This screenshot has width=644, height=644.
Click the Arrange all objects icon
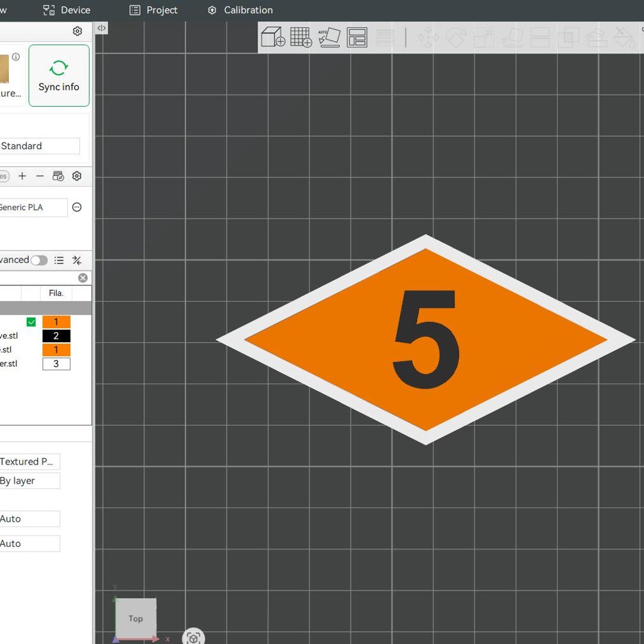click(357, 38)
